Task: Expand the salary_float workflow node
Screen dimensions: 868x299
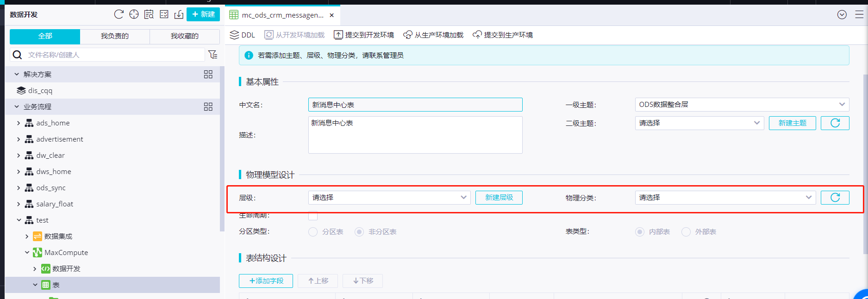Action: tap(19, 204)
